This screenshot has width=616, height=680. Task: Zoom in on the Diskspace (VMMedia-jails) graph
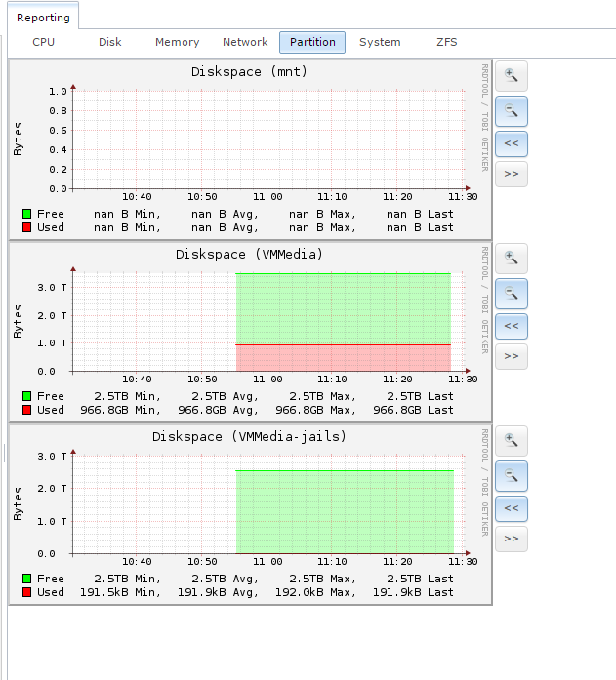512,441
